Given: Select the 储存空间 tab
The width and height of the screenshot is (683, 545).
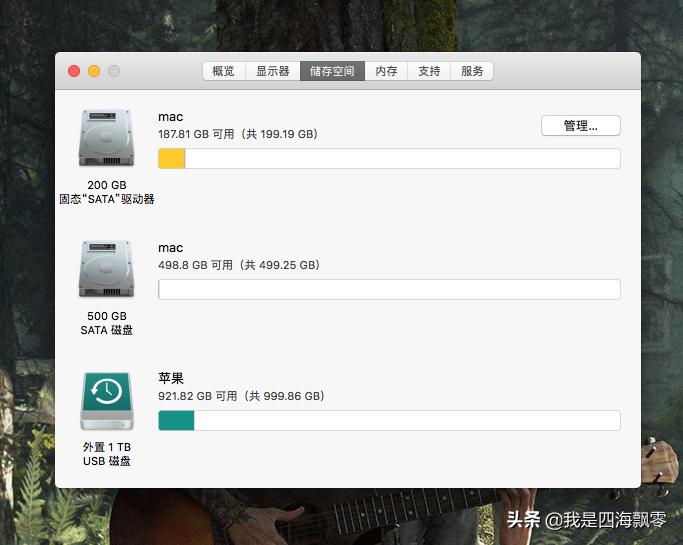Looking at the screenshot, I should coord(332,71).
